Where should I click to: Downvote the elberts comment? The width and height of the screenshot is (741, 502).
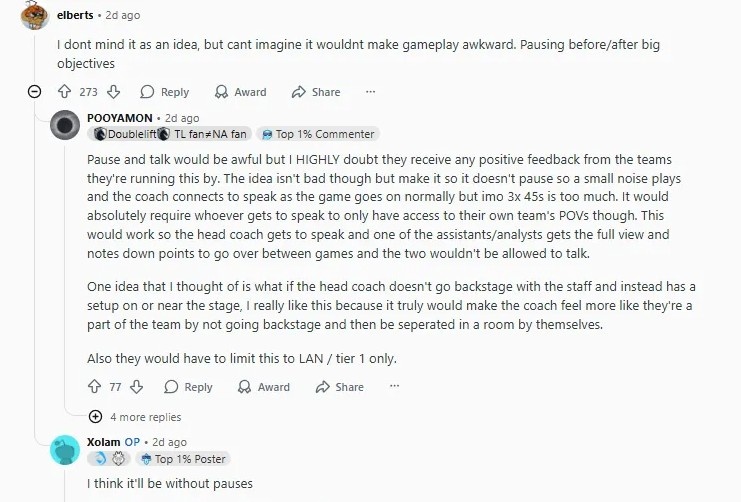pos(113,92)
